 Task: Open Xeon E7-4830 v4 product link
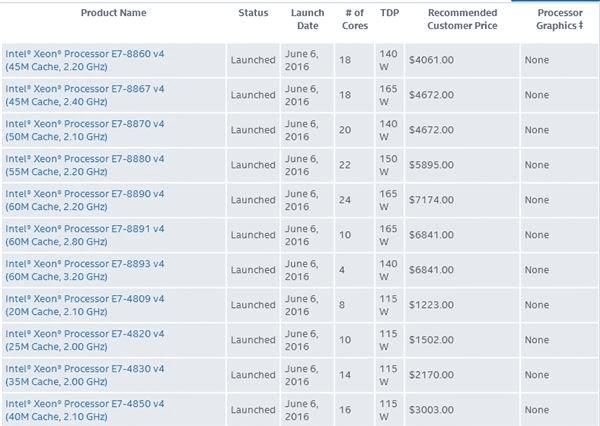click(x=83, y=368)
